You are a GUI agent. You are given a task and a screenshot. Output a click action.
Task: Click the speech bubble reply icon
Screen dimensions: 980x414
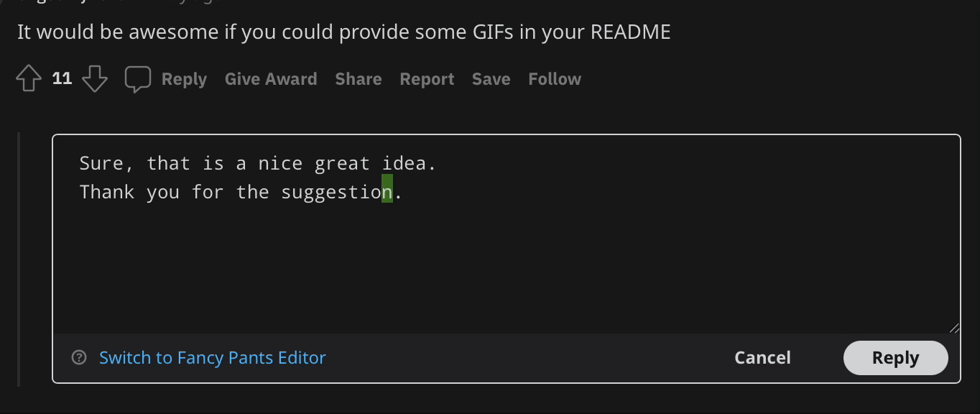(137, 79)
